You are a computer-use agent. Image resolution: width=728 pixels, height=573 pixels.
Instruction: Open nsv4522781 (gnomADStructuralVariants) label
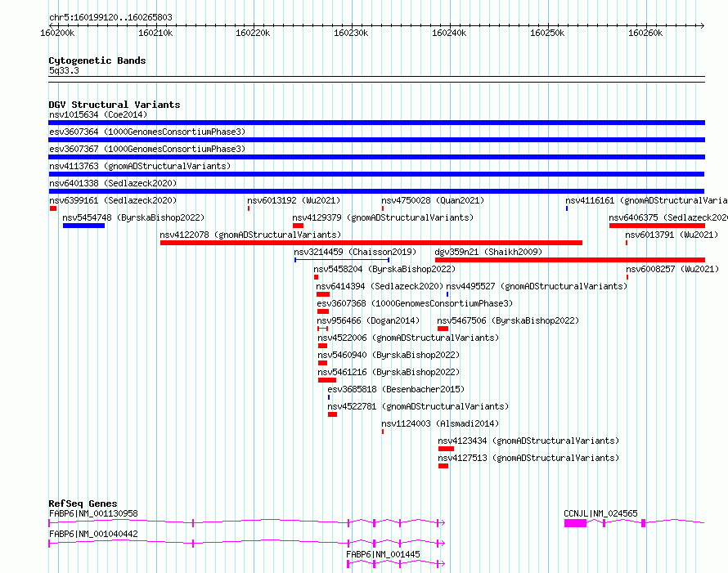pos(418,406)
